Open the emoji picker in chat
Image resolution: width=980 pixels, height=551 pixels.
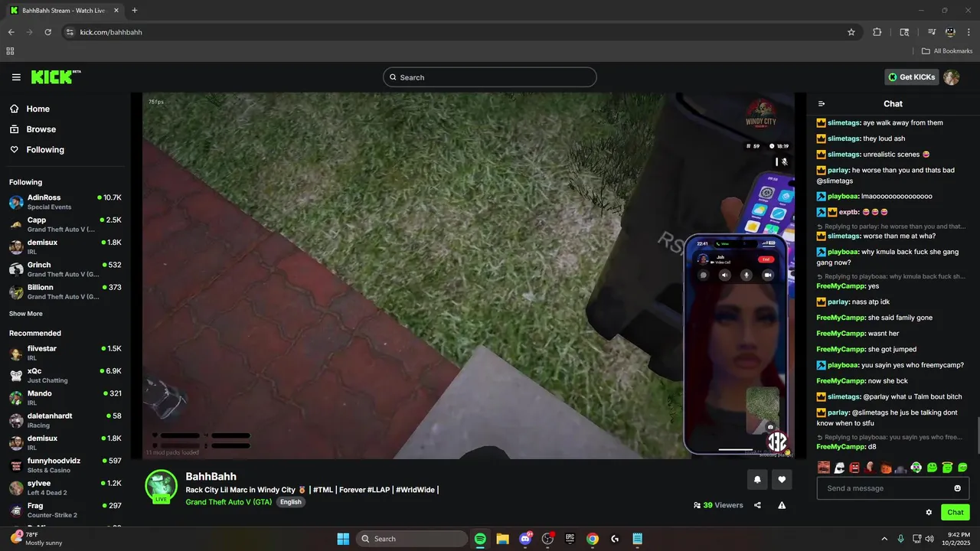pos(957,488)
